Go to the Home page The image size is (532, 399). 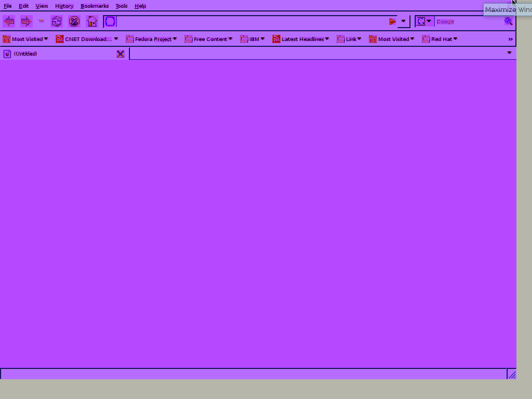click(x=92, y=21)
